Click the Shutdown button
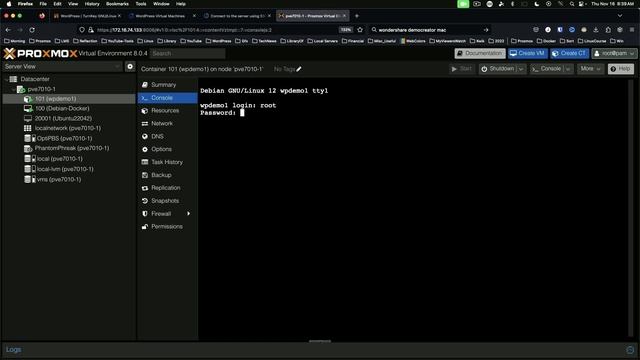This screenshot has width=640, height=360. coord(498,69)
